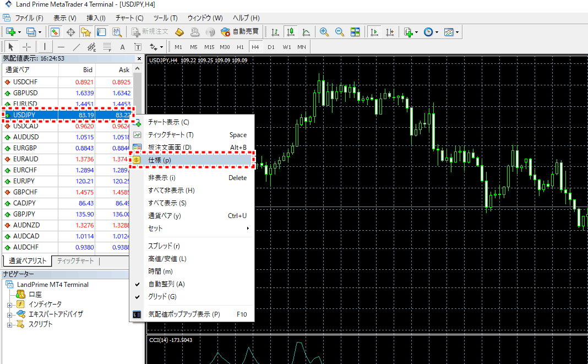Select the horizontal line drawing tool
The width and height of the screenshot is (588, 364).
(x=61, y=47)
